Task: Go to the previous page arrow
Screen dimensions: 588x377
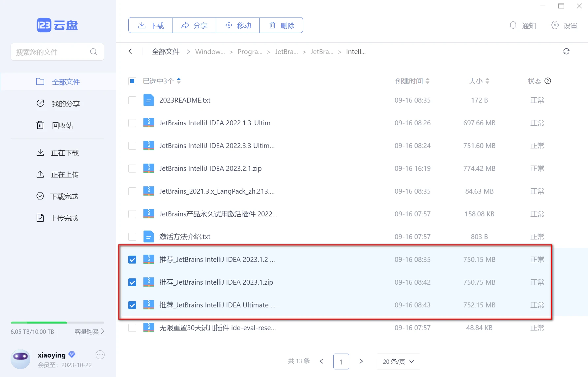Action: [x=322, y=361]
